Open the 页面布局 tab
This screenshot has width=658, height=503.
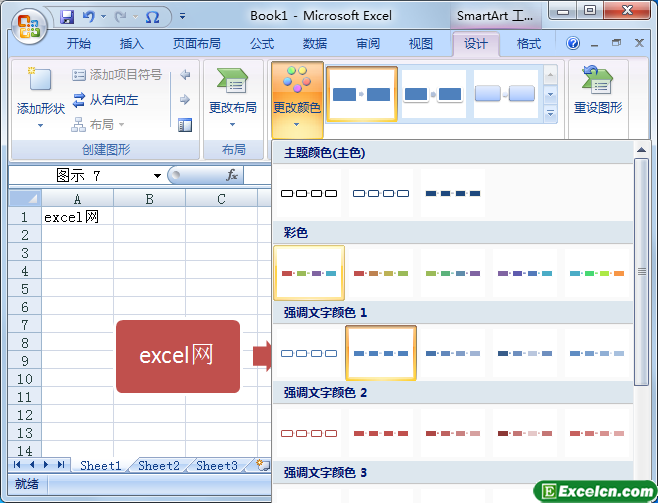point(196,43)
